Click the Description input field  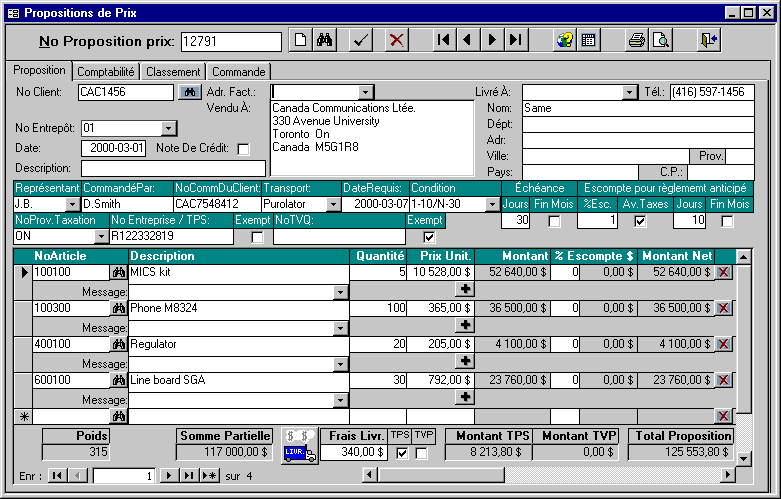coord(173,168)
